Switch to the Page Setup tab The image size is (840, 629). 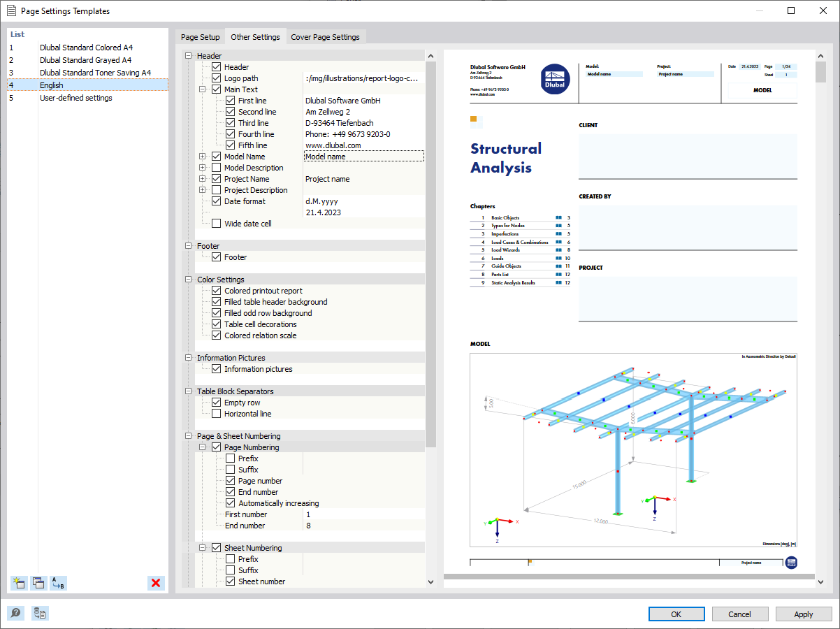pos(201,36)
